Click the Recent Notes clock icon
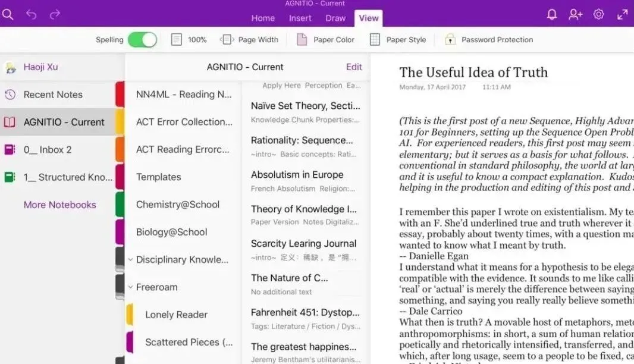The image size is (634, 364). pyautogui.click(x=10, y=95)
